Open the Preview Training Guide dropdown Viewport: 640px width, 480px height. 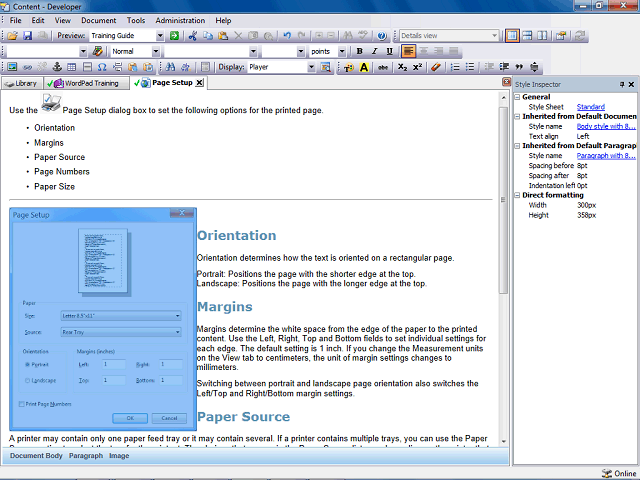(160, 36)
